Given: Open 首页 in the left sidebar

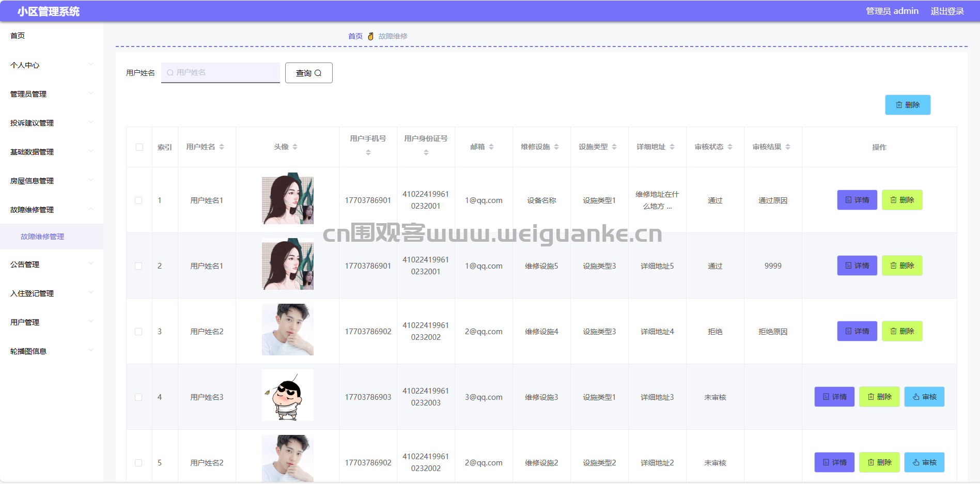Looking at the screenshot, I should 52,36.
